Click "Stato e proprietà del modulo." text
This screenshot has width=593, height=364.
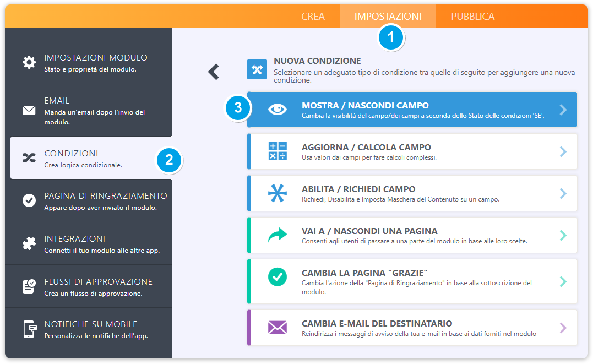click(x=90, y=69)
